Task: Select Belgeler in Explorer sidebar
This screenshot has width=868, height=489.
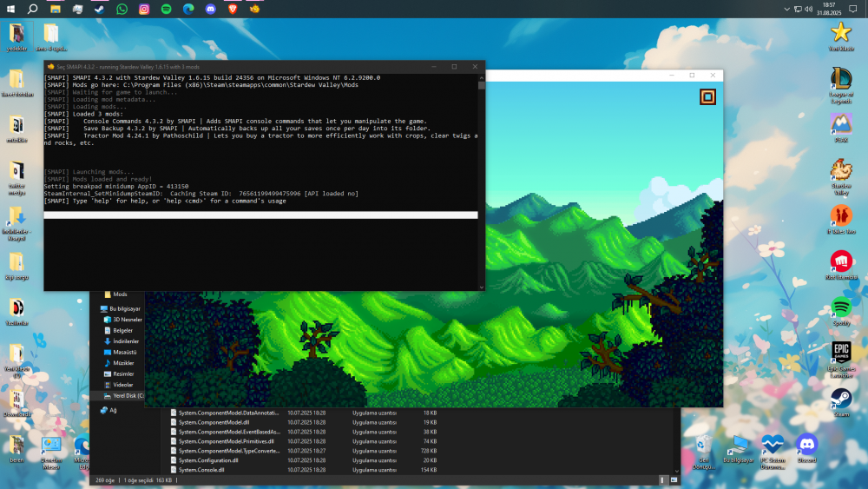Action: coord(118,330)
